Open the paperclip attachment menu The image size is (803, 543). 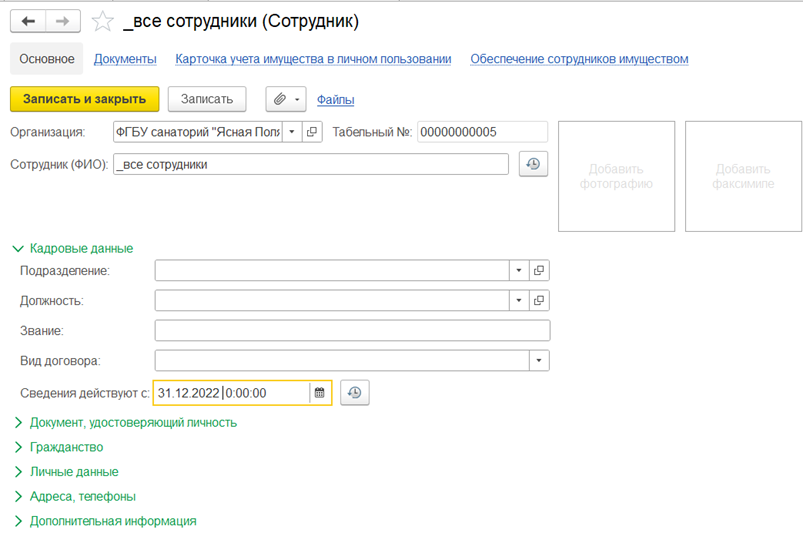pyautogui.click(x=286, y=99)
